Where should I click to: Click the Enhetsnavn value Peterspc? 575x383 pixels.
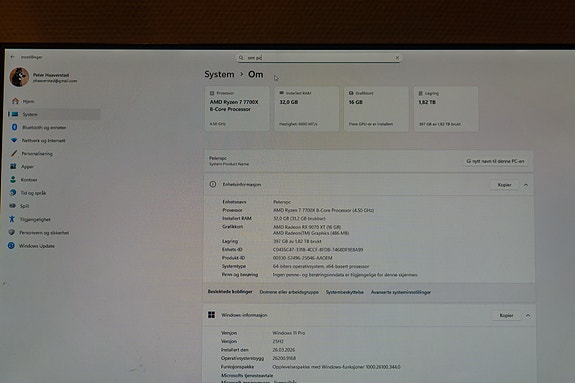pos(282,202)
